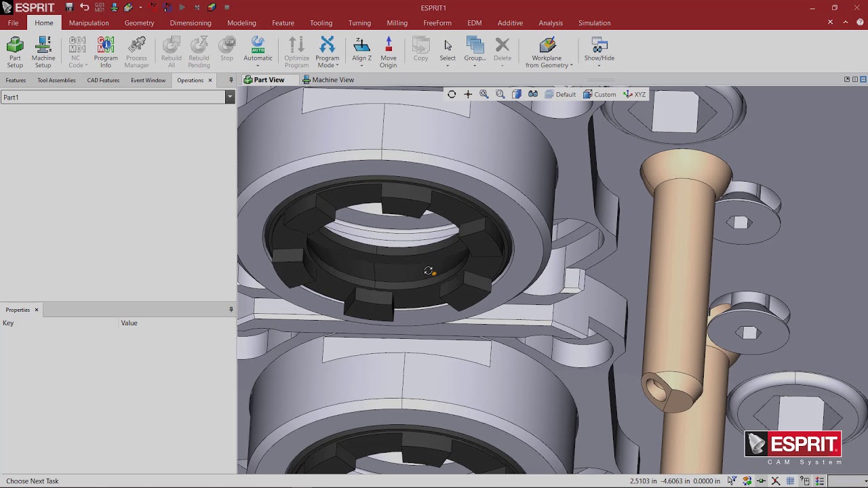The height and width of the screenshot is (488, 868).
Task: Click the Automatic rebuild icon
Action: [x=258, y=45]
